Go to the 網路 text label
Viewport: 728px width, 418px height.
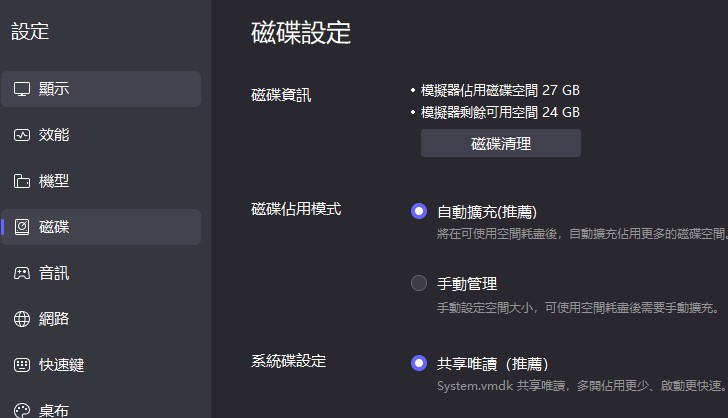point(54,319)
